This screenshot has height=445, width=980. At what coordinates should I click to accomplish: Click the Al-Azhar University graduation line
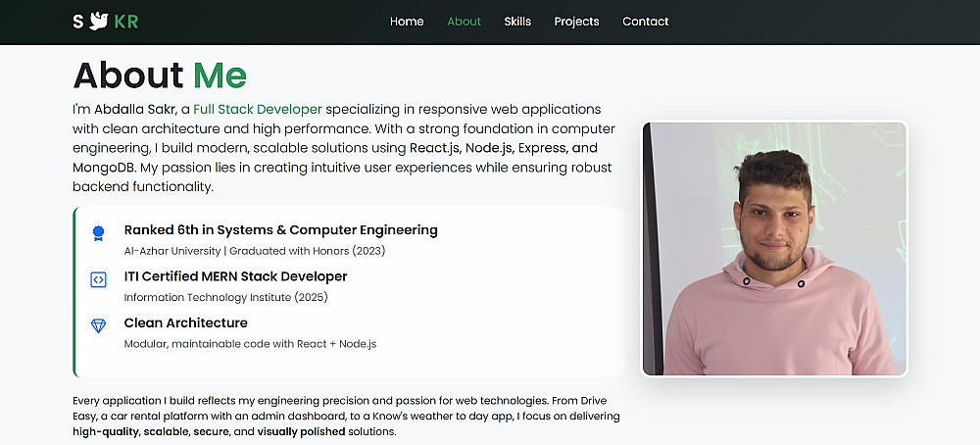click(x=255, y=251)
